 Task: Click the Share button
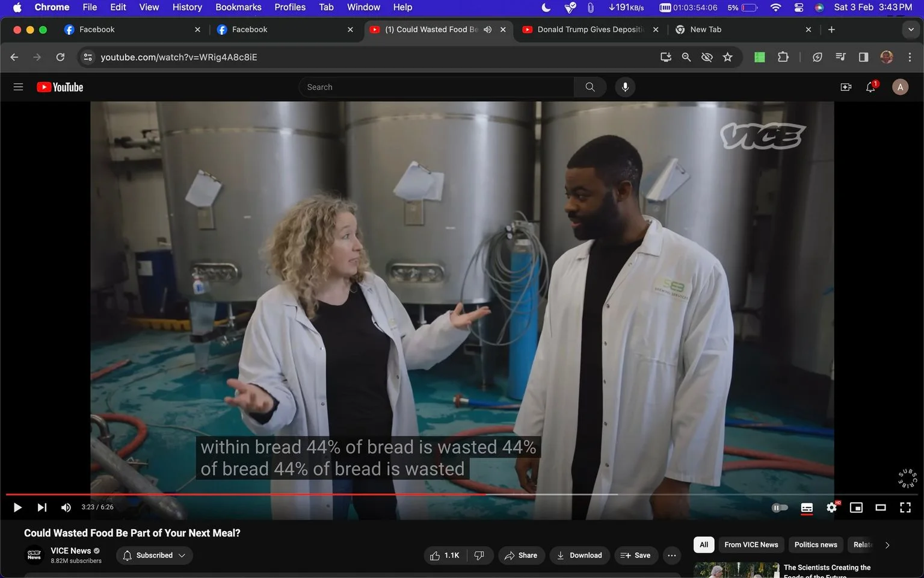[x=522, y=555]
